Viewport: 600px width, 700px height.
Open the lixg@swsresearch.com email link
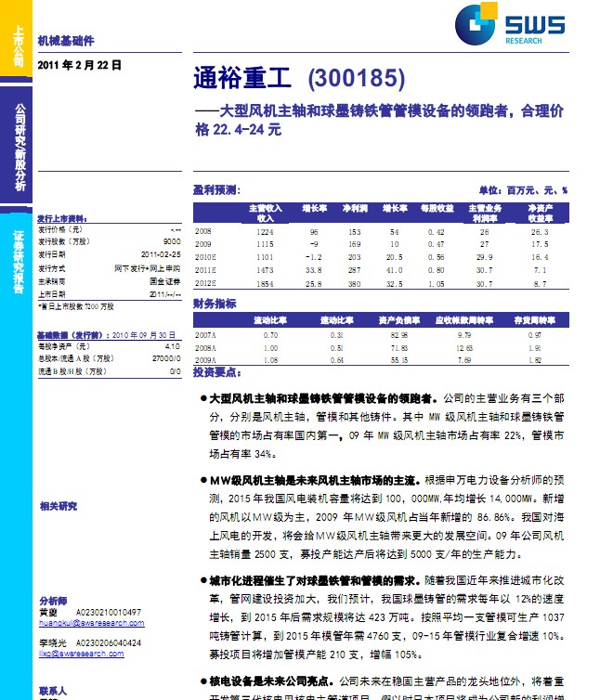(82, 654)
